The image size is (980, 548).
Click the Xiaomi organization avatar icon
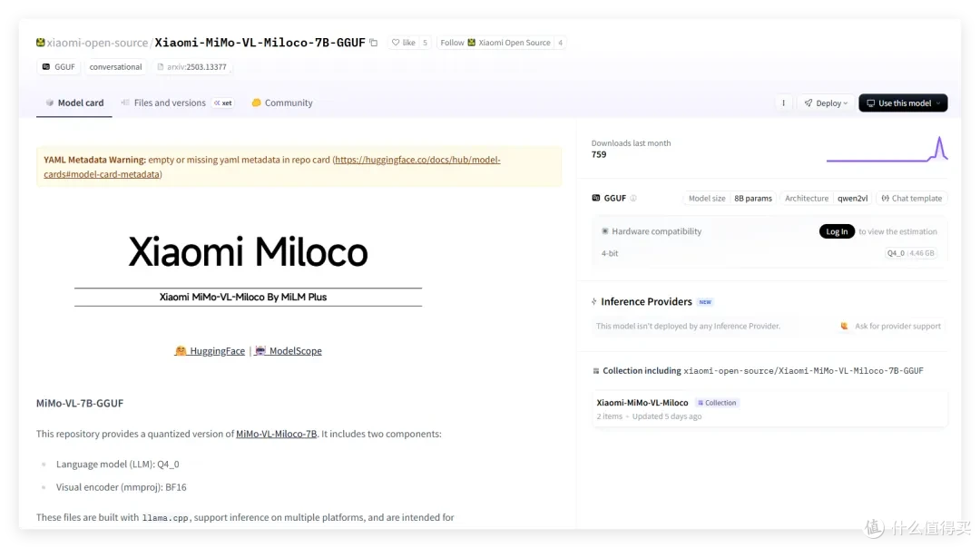pos(41,43)
